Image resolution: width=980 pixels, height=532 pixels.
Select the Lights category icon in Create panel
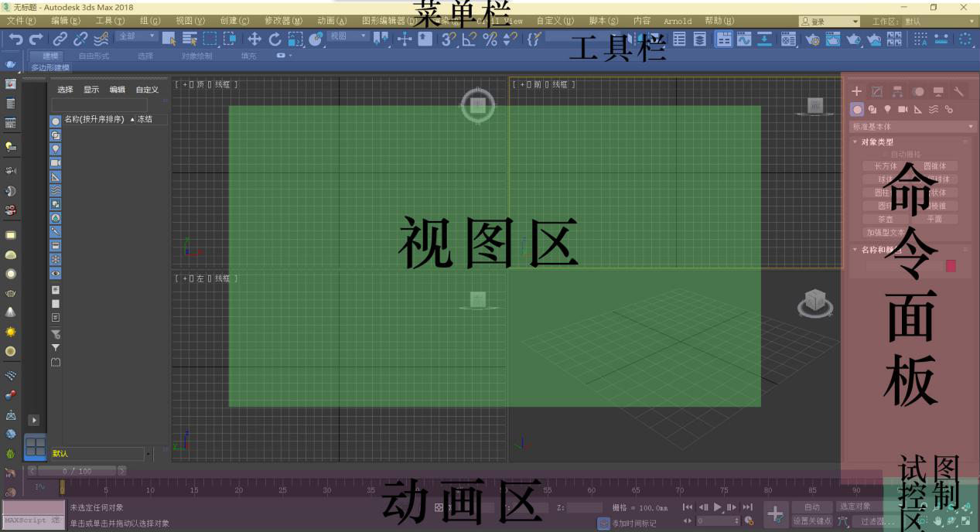pyautogui.click(x=888, y=110)
